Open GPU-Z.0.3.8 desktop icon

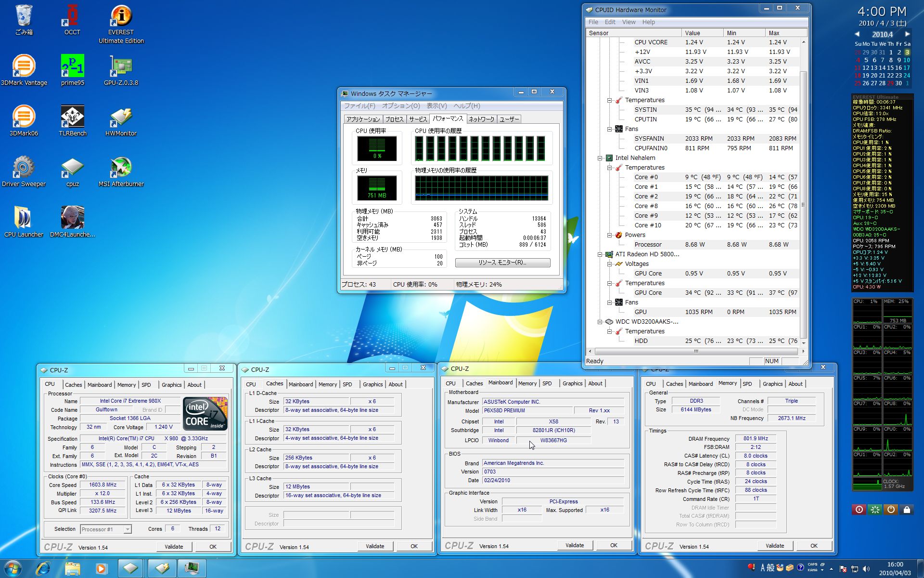click(121, 70)
